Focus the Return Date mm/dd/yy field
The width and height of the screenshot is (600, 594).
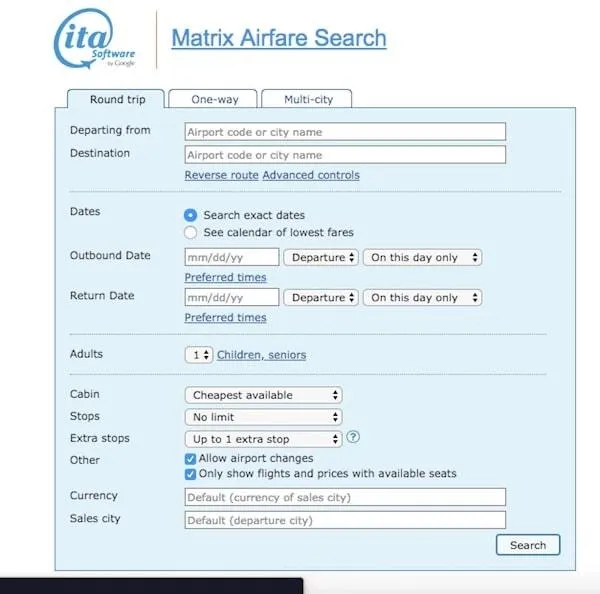[232, 297]
